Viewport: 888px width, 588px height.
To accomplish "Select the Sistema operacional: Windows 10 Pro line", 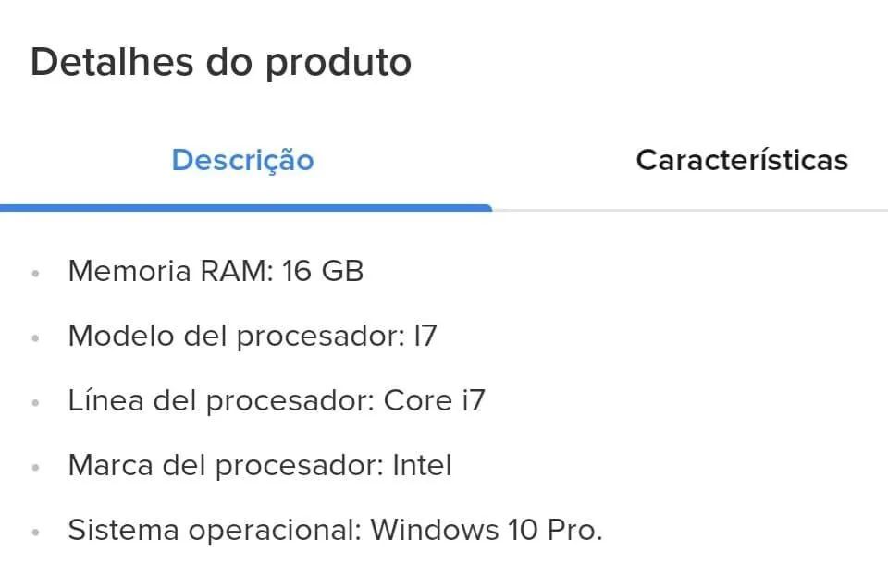I will (x=333, y=531).
